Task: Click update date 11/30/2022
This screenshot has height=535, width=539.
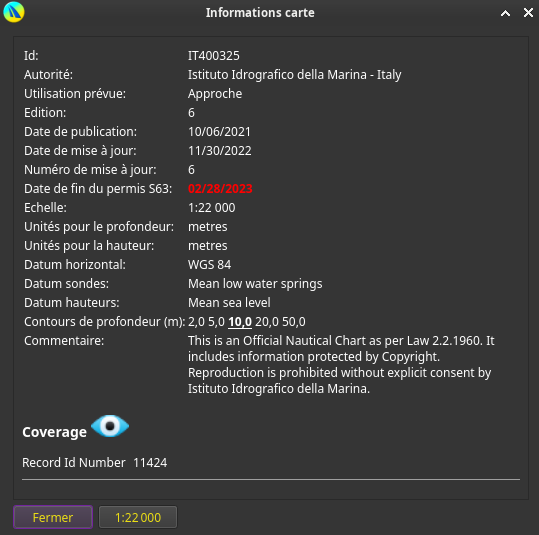Action: (x=220, y=151)
